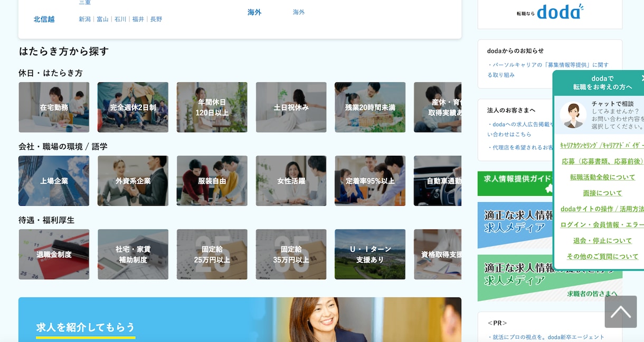Viewport: 644px width, 342px height.
Task: Select ログイン・会員情報・エラー chat option
Action: tap(602, 225)
